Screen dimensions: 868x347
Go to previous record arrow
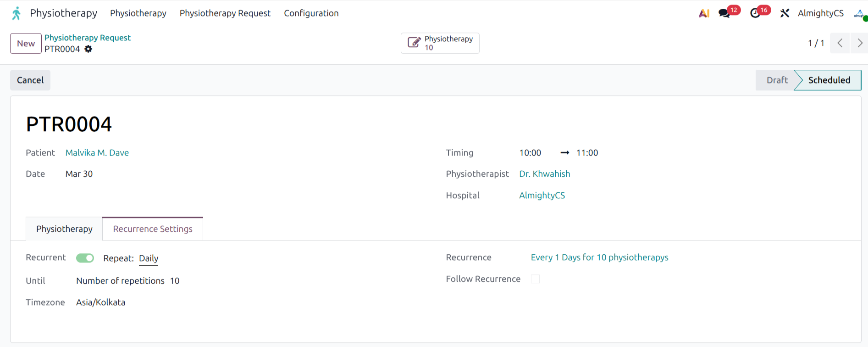[840, 43]
